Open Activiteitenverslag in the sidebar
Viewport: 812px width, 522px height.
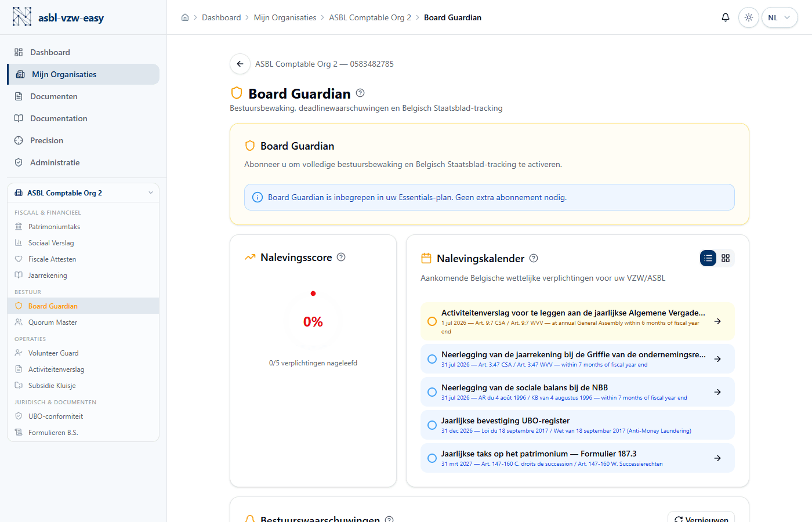click(x=83, y=369)
